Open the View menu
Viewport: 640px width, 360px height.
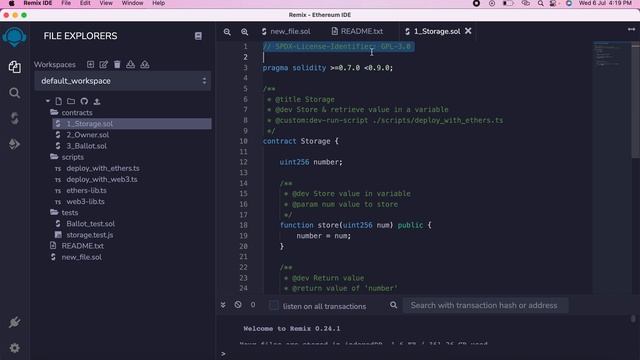[106, 3]
